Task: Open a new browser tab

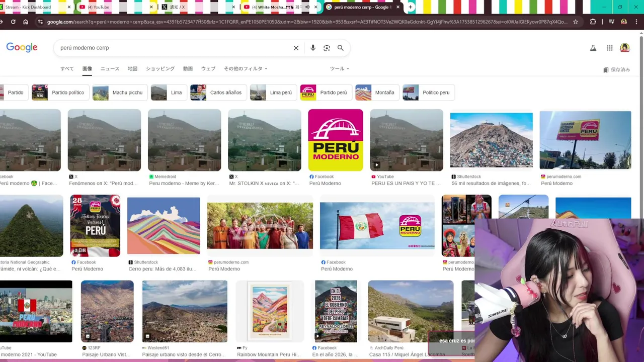Action: 411,7
